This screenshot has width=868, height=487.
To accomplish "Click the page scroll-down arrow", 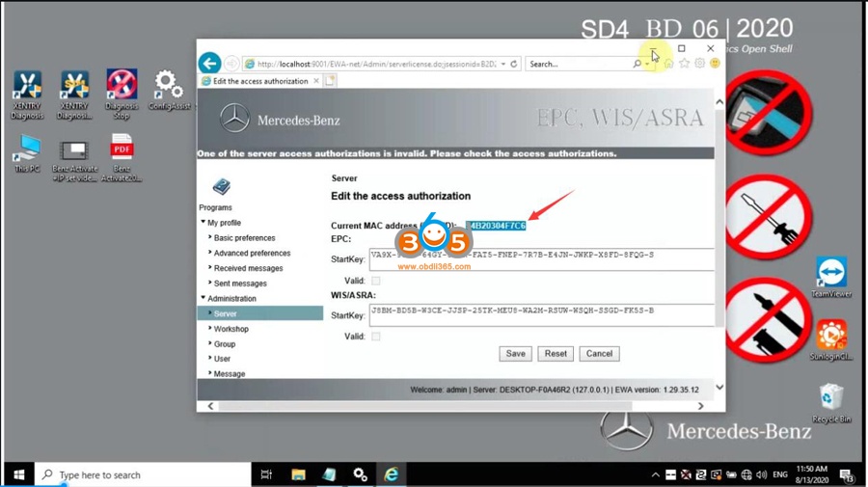I will [719, 388].
